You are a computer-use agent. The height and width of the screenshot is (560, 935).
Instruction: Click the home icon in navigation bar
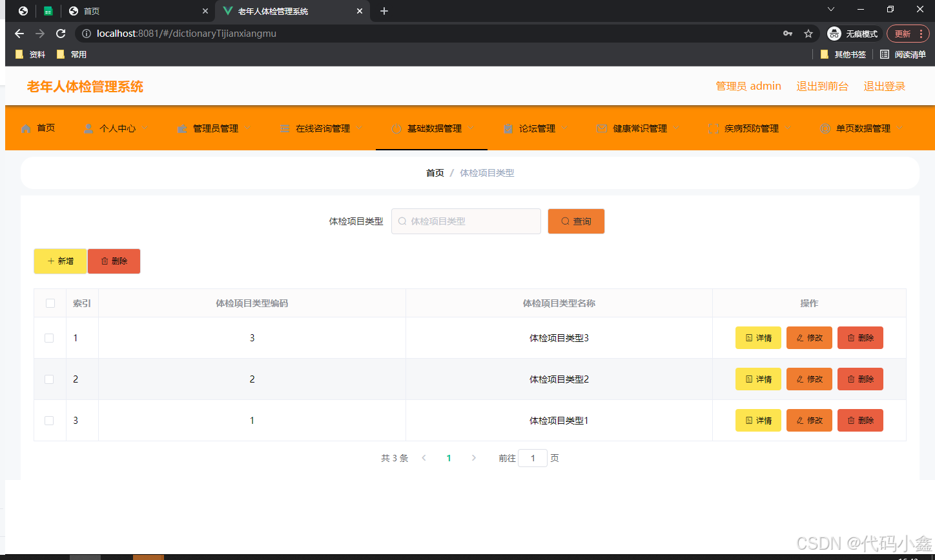(26, 128)
